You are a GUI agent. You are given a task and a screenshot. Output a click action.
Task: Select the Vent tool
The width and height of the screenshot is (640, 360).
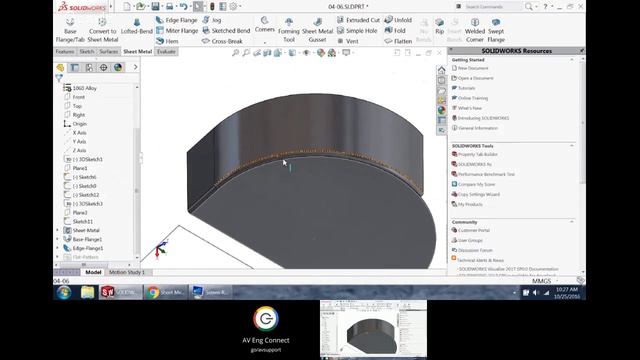pos(348,41)
